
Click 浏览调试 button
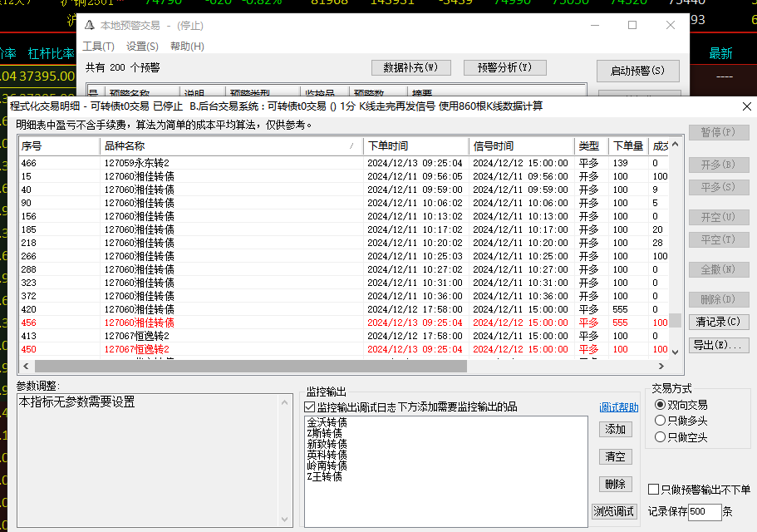[x=614, y=511]
